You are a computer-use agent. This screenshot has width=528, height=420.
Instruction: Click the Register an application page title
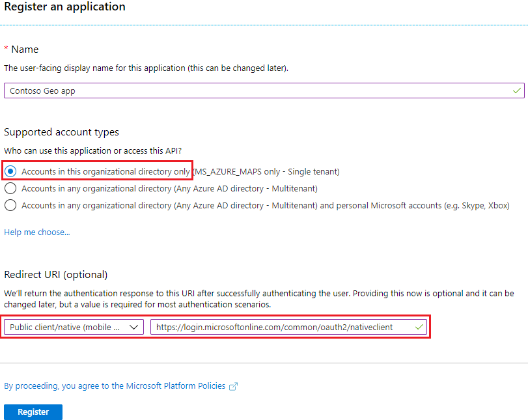64,7
